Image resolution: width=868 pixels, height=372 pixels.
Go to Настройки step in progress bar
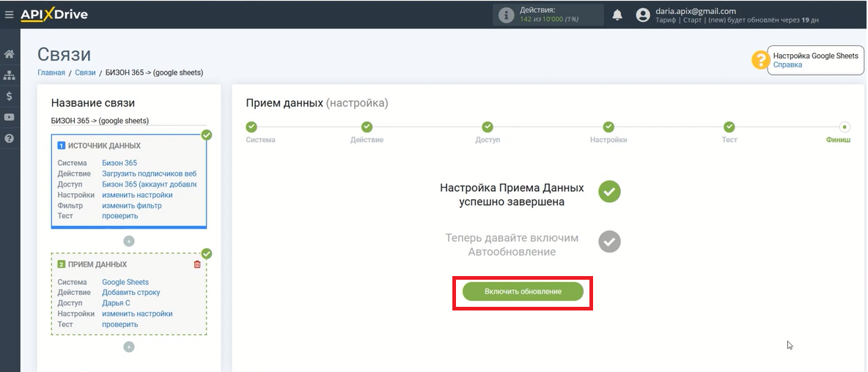click(x=608, y=127)
